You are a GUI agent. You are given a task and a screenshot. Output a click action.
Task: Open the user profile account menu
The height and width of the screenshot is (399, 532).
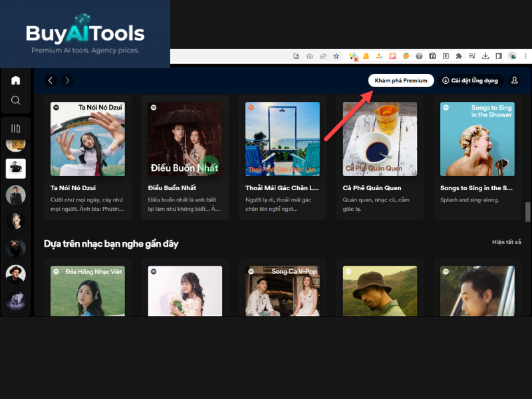[x=514, y=80]
